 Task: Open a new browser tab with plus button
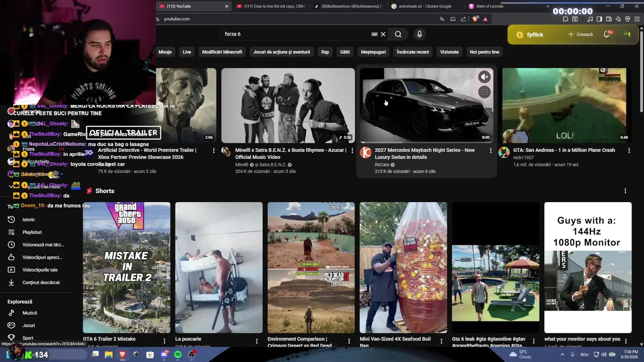[548, 6]
